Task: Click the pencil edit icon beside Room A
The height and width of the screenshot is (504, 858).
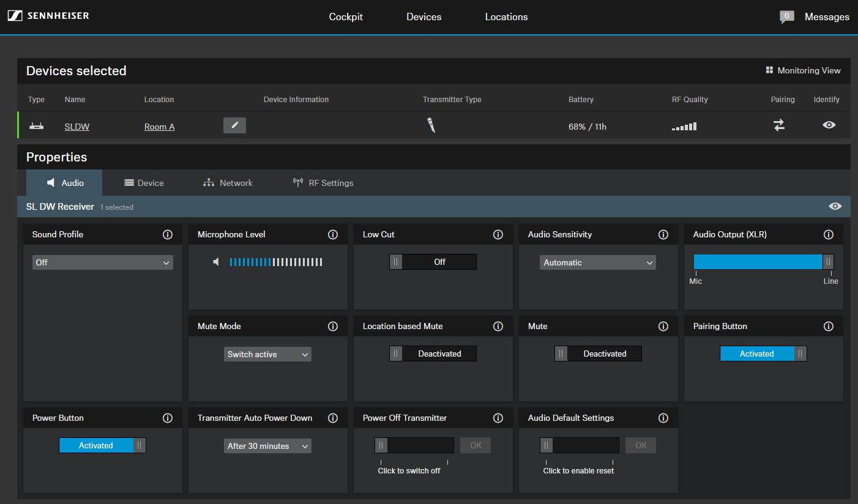Action: click(x=234, y=125)
